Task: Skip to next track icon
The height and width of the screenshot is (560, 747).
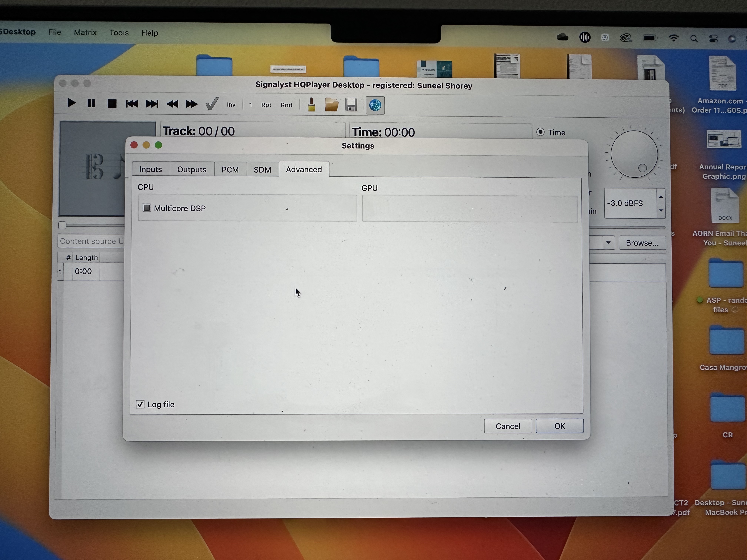Action: pyautogui.click(x=152, y=104)
